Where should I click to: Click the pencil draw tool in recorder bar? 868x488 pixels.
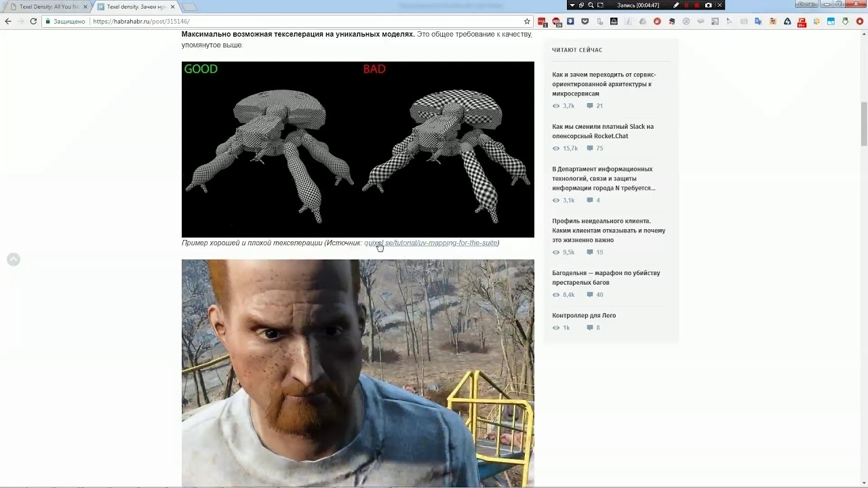676,5
